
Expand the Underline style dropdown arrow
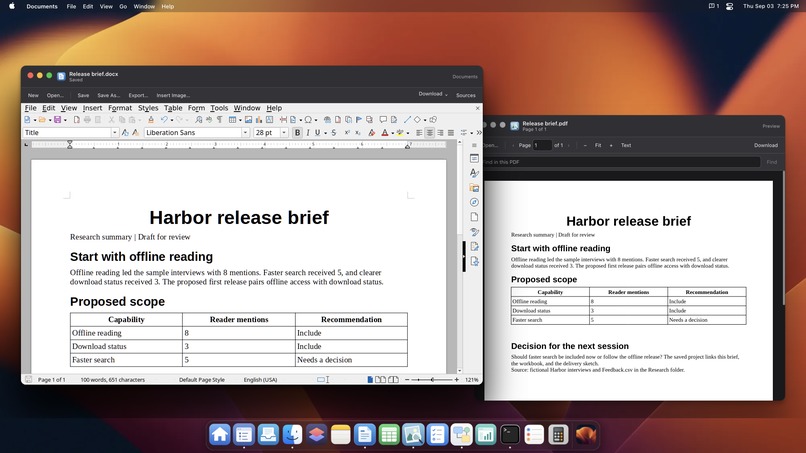coord(325,133)
